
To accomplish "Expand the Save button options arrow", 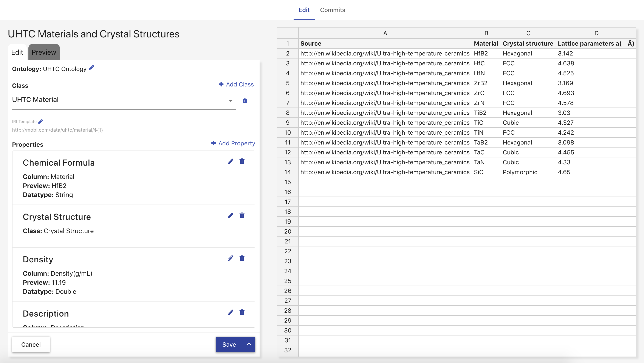I will pos(249,344).
